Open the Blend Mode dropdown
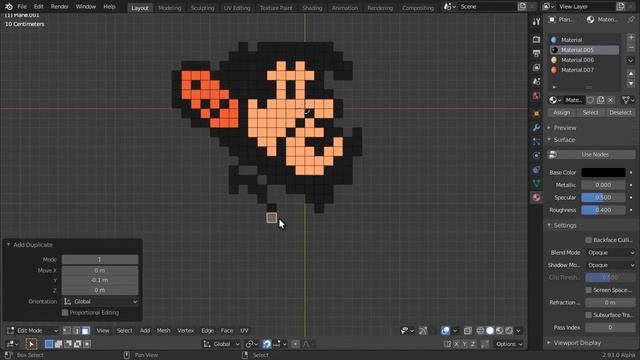 [611, 253]
